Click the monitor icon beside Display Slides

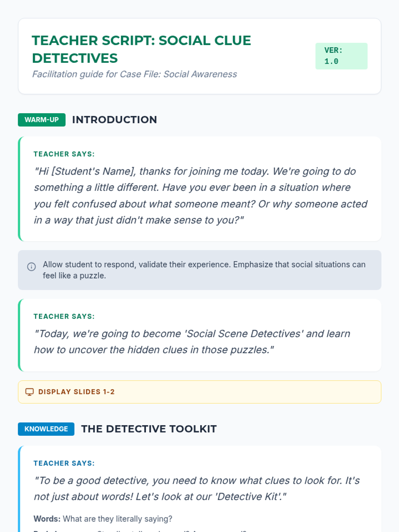30,392
